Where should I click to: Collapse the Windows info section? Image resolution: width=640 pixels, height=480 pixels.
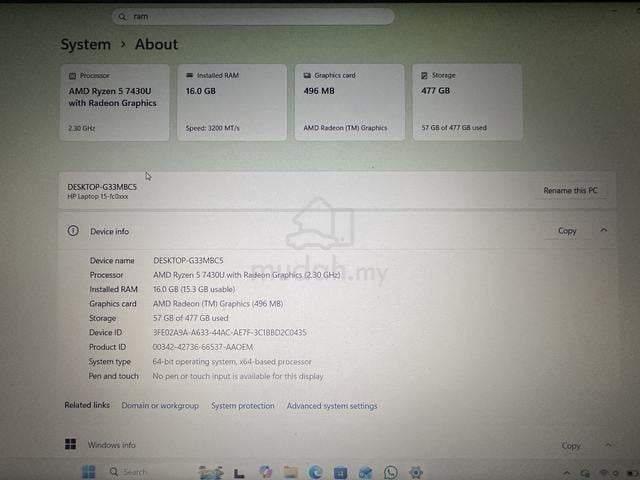(608, 445)
